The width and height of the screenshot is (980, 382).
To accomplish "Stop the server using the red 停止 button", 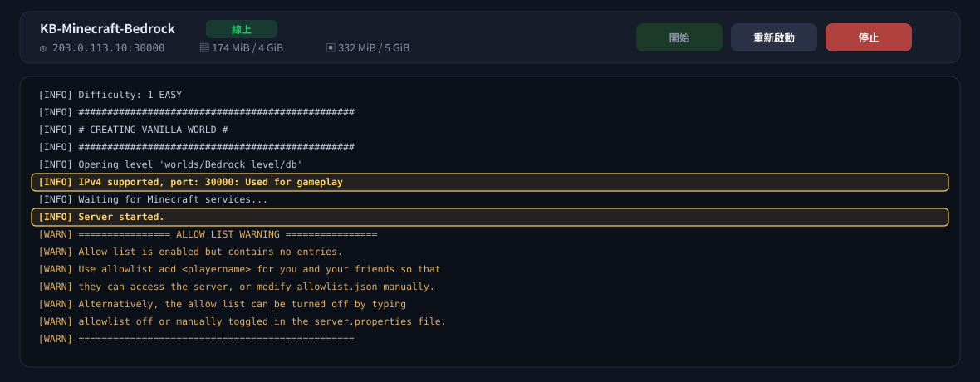I will pos(868,37).
